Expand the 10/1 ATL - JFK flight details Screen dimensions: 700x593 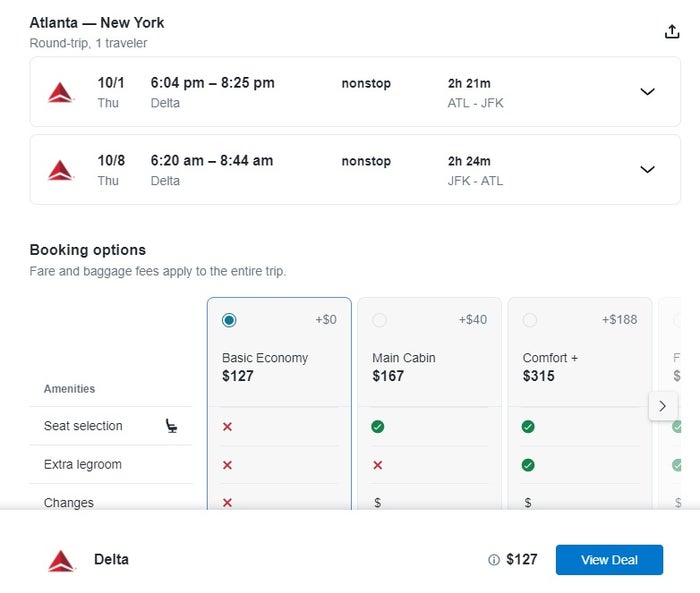(x=647, y=92)
